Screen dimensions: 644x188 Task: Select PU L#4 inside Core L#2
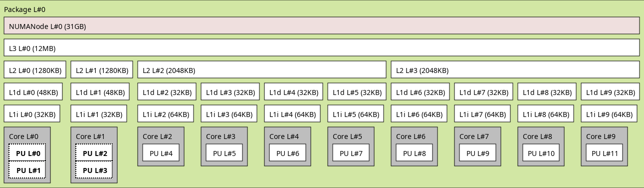(161, 153)
